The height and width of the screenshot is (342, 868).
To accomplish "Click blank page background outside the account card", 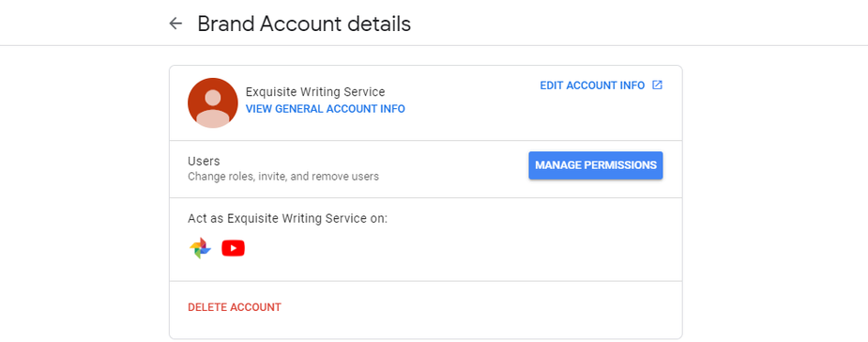I will 775,194.
